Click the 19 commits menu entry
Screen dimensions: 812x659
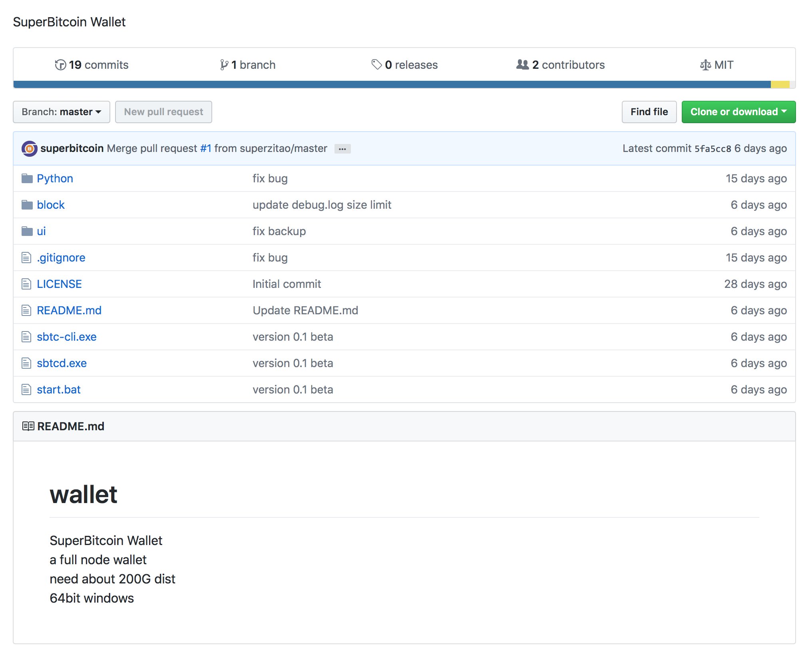click(x=98, y=64)
